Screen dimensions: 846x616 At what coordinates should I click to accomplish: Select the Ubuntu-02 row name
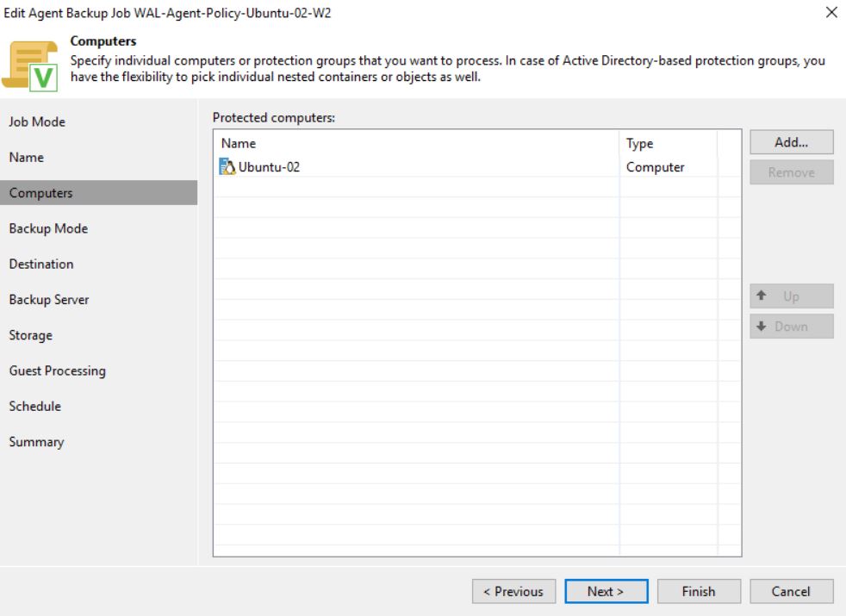click(x=270, y=167)
